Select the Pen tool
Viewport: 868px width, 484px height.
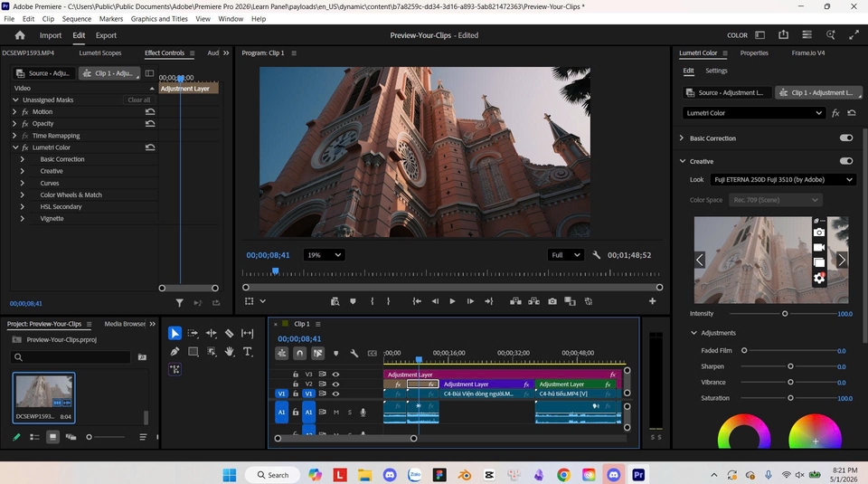pos(175,352)
